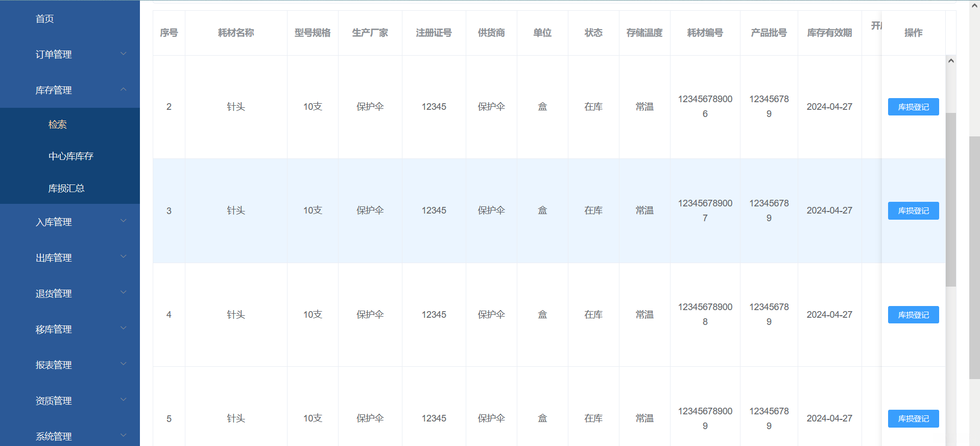Click the 耗材名称 column header
Image resolution: width=980 pixels, height=446 pixels.
coord(236,33)
